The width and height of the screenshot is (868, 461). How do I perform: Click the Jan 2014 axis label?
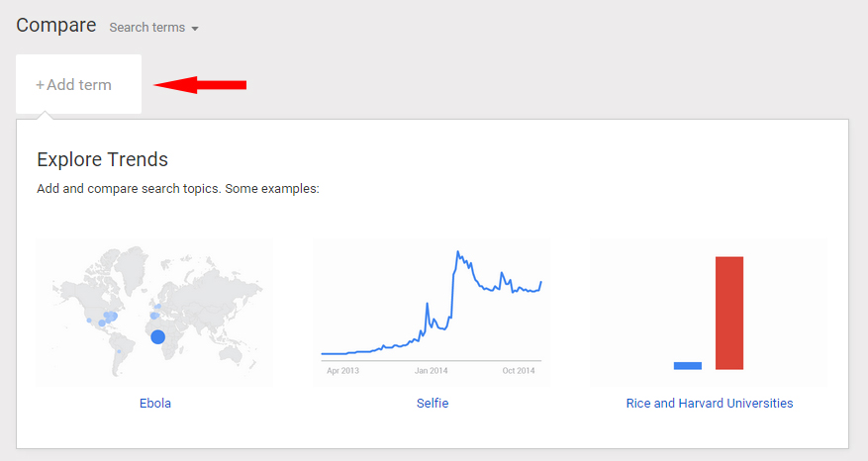click(x=431, y=371)
